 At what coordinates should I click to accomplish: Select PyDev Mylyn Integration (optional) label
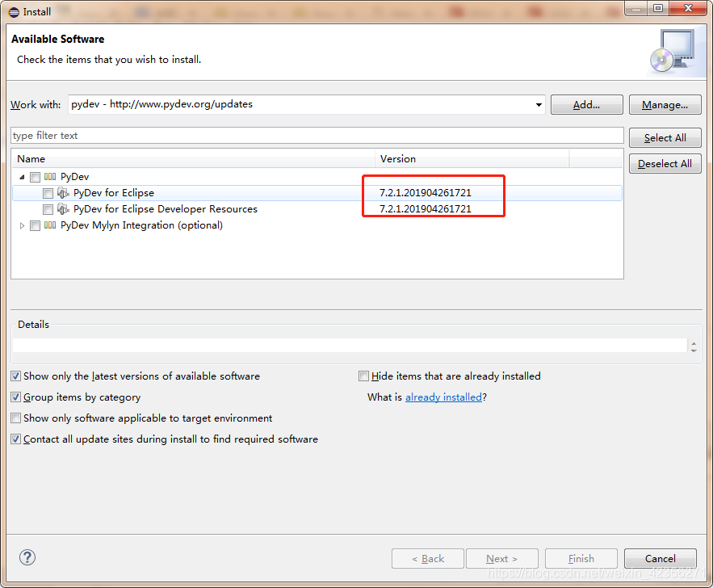[x=141, y=225]
